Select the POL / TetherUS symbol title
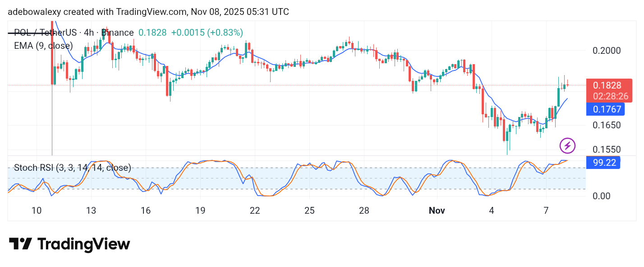The height and width of the screenshot is (267, 644). (x=74, y=33)
